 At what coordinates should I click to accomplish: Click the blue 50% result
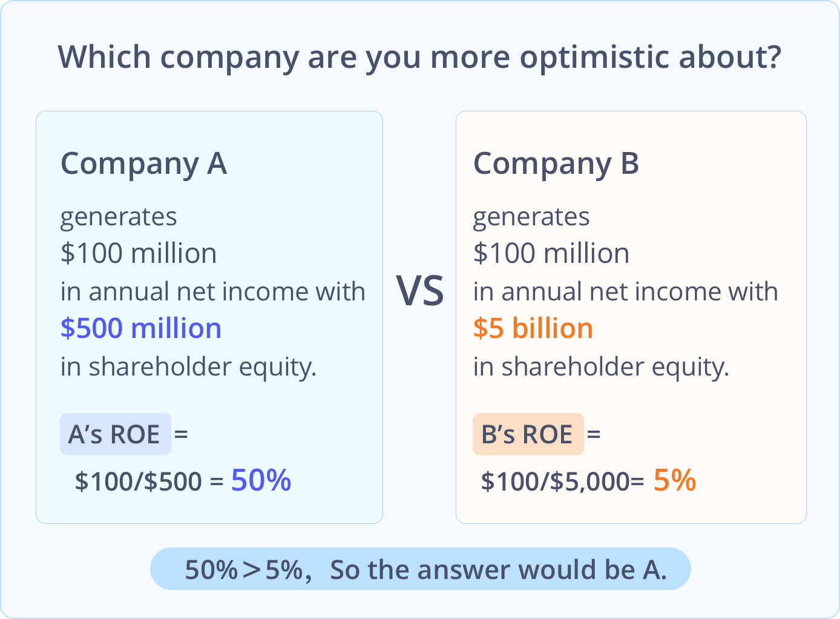[261, 480]
